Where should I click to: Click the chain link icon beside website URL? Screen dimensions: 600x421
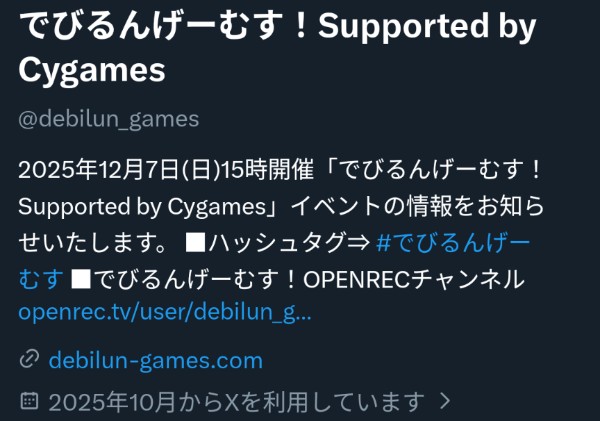point(29,359)
